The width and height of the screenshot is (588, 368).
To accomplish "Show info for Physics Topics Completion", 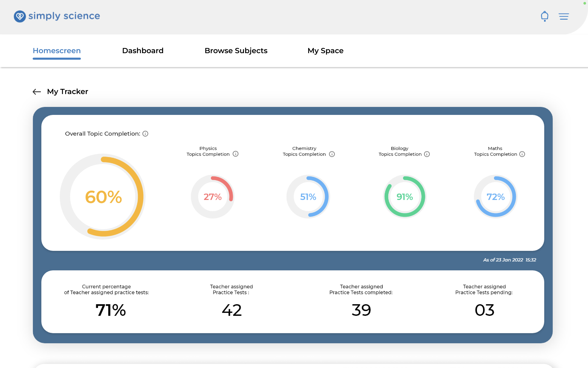I will 235,154.
